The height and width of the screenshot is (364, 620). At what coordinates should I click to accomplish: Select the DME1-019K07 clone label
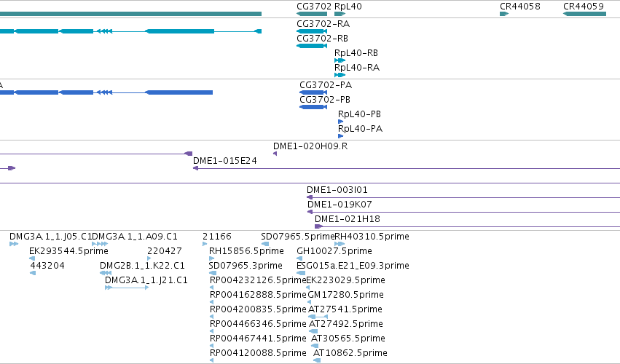pyautogui.click(x=340, y=205)
